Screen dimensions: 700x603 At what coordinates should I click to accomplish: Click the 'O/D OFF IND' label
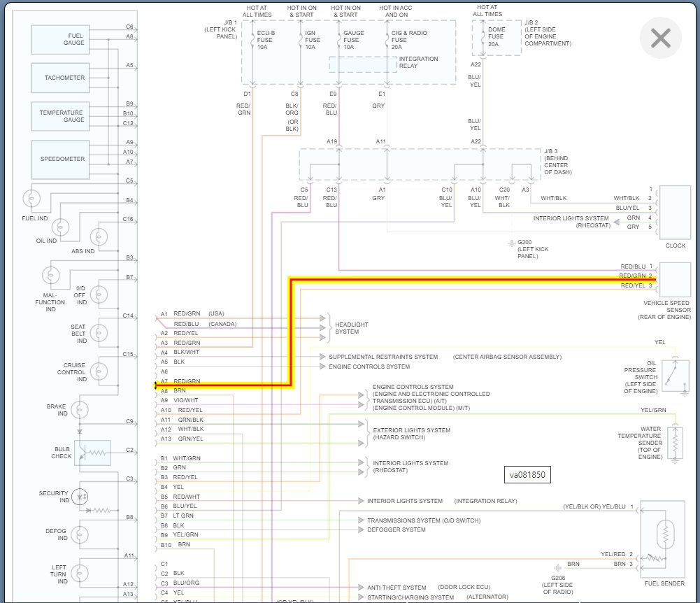tap(80, 296)
